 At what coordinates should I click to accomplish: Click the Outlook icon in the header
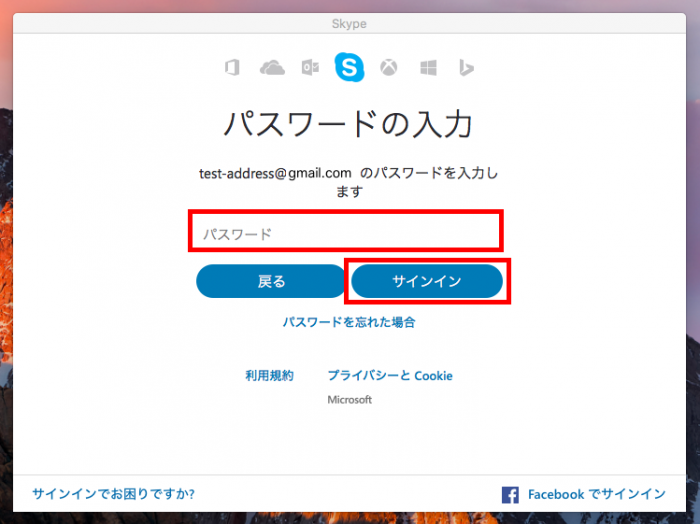pos(310,68)
